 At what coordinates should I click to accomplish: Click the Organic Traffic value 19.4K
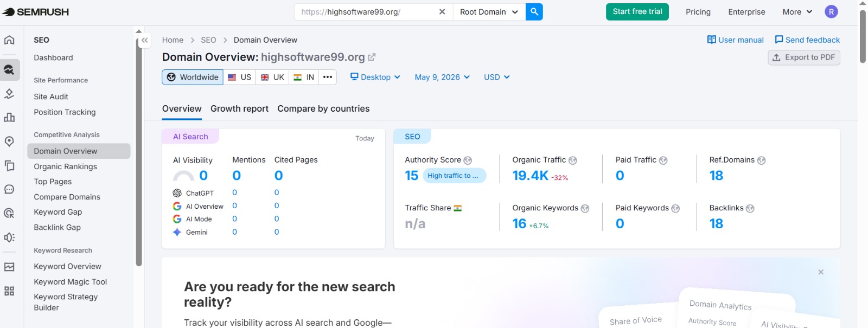pos(530,176)
